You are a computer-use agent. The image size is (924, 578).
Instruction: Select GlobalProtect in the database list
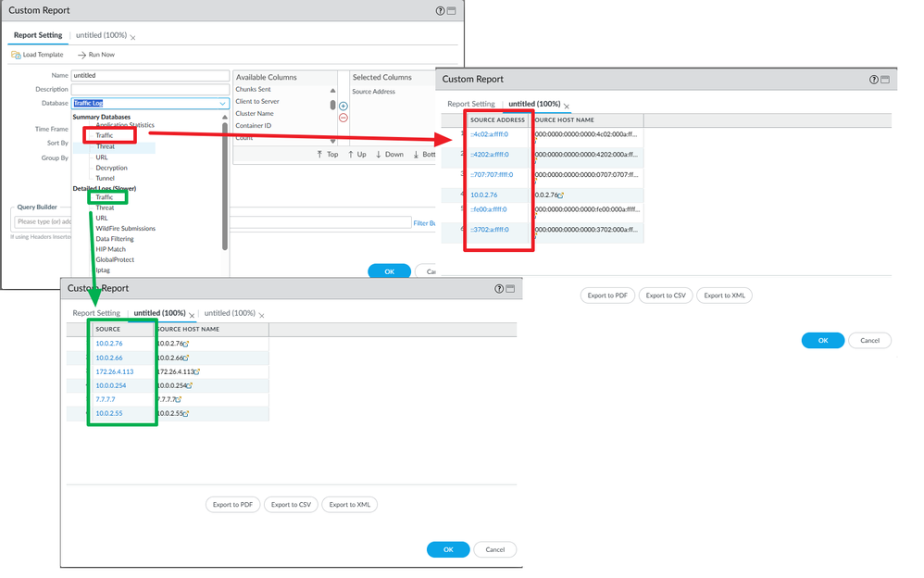tap(115, 260)
